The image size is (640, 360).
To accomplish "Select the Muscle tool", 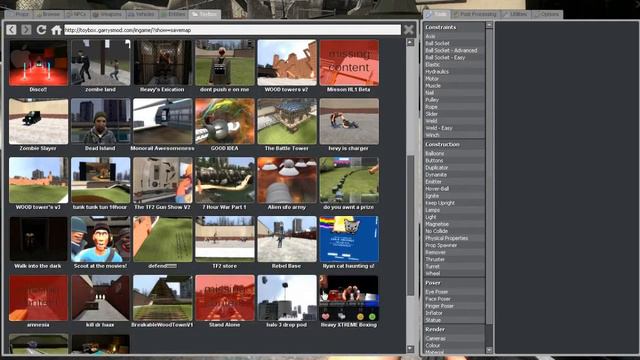I will [454, 86].
